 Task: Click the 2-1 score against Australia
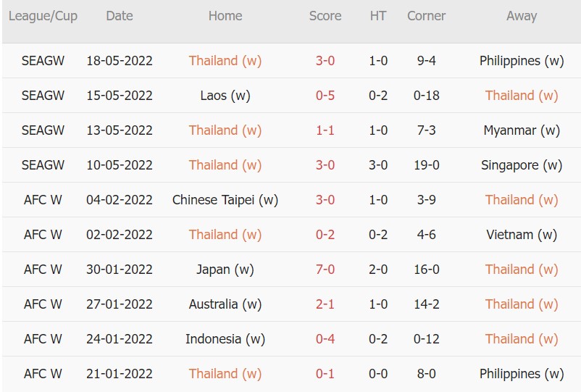pyautogui.click(x=325, y=304)
